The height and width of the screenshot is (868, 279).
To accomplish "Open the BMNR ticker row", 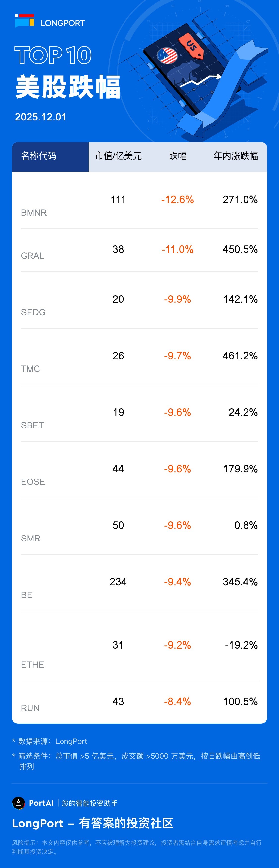I will pos(34,213).
